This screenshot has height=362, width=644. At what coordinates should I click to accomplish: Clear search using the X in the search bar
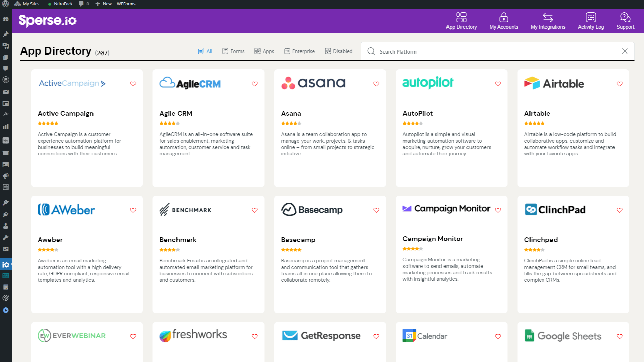(625, 51)
